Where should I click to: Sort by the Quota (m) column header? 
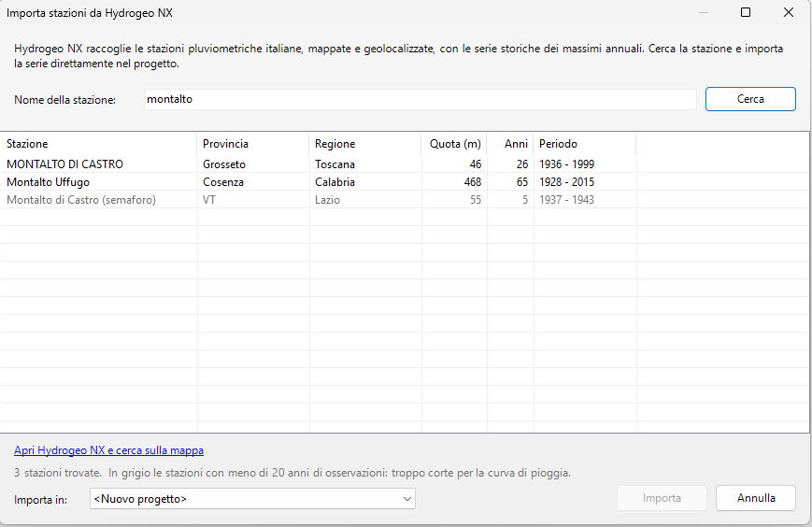[454, 144]
